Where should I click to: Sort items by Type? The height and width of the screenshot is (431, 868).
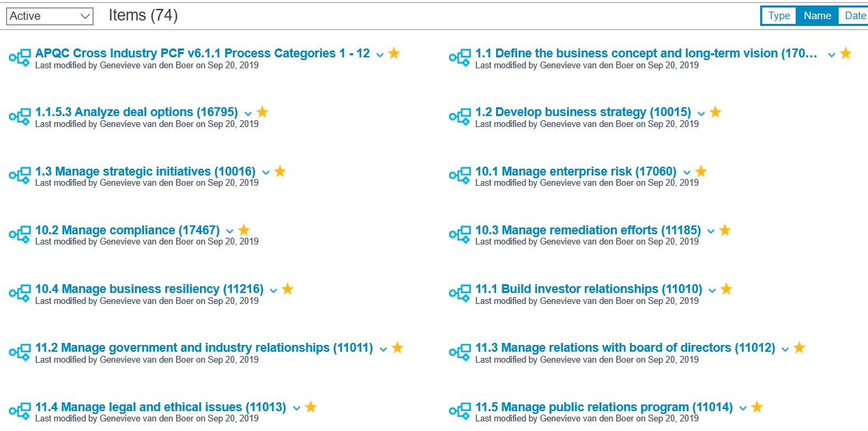coord(779,16)
